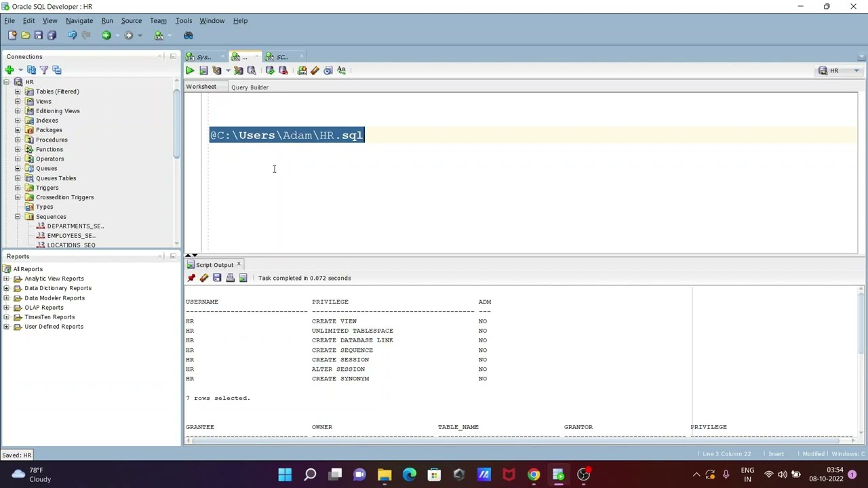
Task: Click the Unshared SQL Worksheet icon
Action: 302,70
